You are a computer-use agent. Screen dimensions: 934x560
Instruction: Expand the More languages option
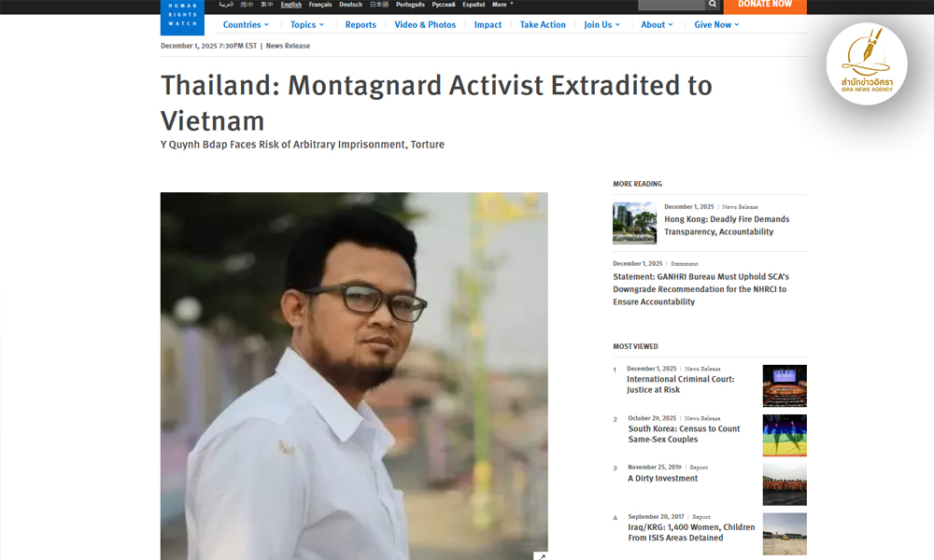pos(502,4)
